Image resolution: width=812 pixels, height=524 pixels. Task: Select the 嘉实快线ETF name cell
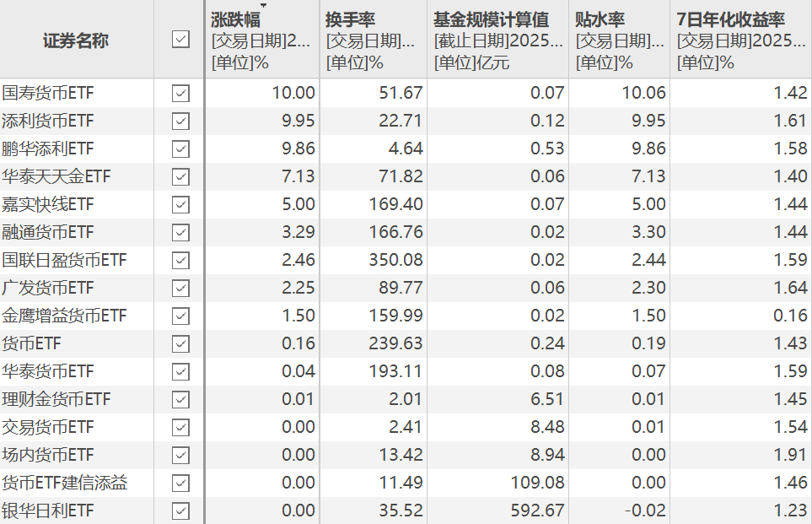(x=77, y=205)
